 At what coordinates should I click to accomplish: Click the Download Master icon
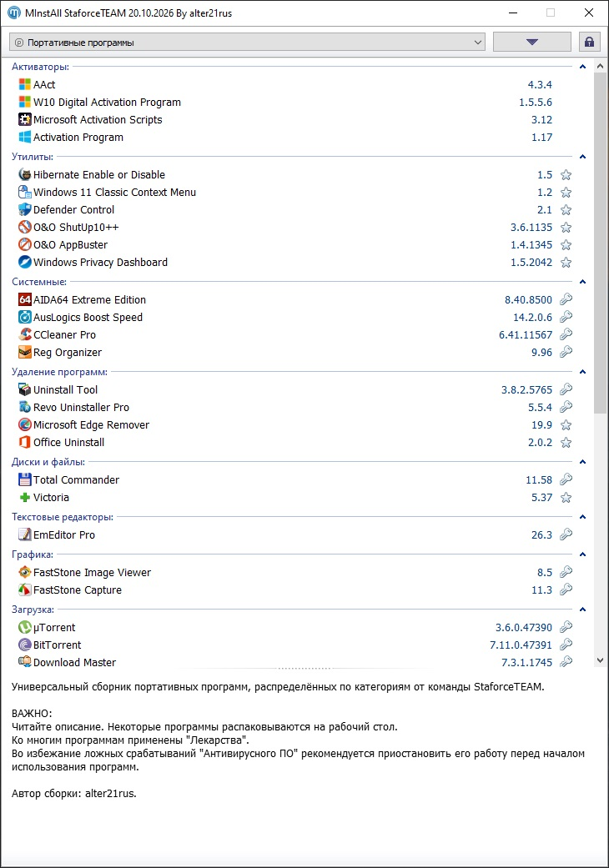click(x=24, y=661)
